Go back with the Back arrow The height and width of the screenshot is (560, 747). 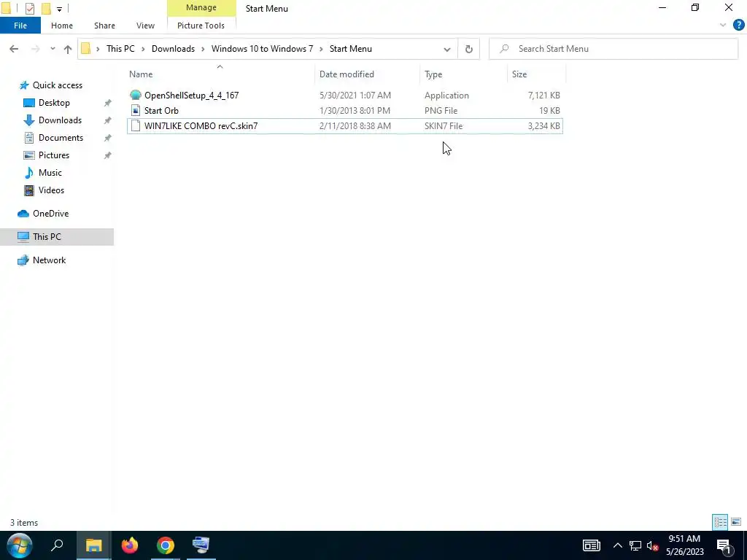[x=14, y=49]
